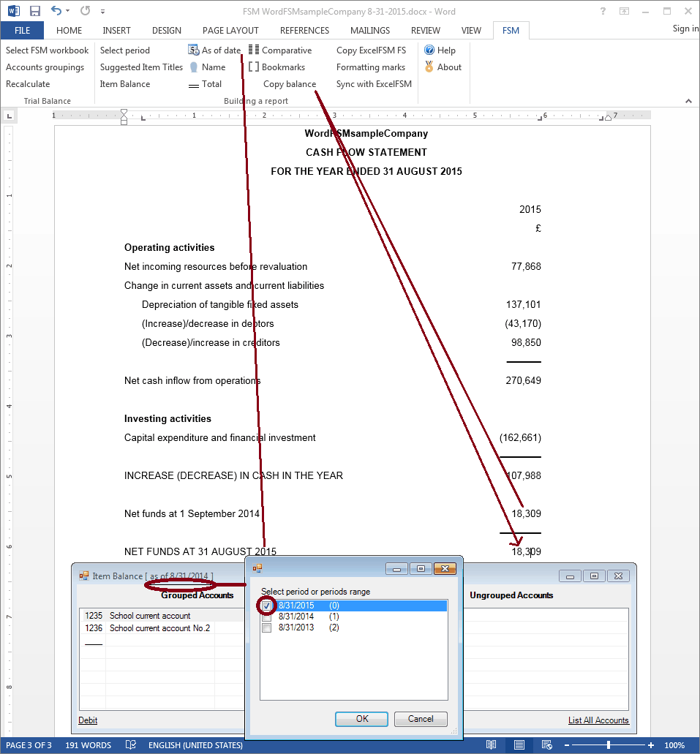Open Customize Quick Access Toolbar dropdown
The image size is (700, 754).
tap(102, 12)
